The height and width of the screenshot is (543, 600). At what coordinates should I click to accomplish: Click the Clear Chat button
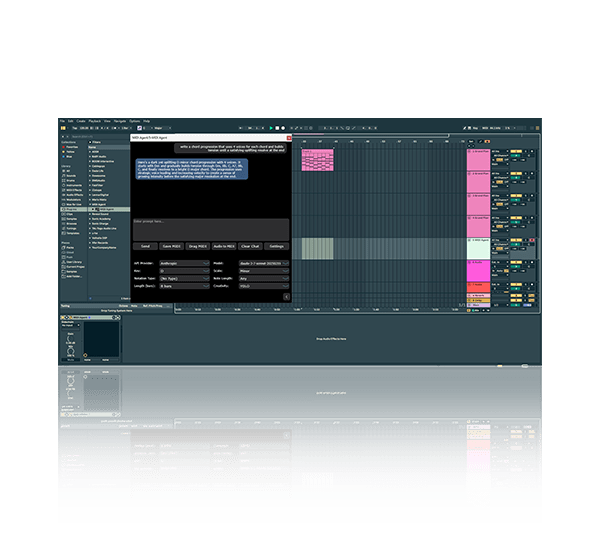(x=249, y=245)
